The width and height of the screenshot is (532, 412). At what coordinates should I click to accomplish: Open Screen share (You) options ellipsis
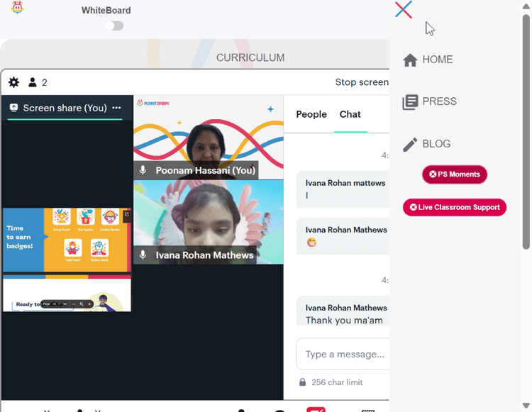point(116,108)
